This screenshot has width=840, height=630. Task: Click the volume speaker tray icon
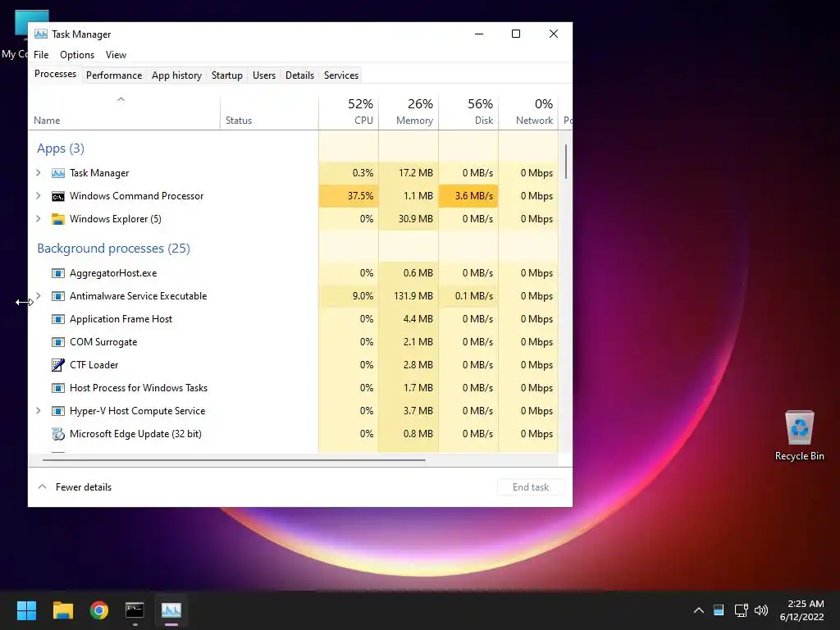pos(760,610)
